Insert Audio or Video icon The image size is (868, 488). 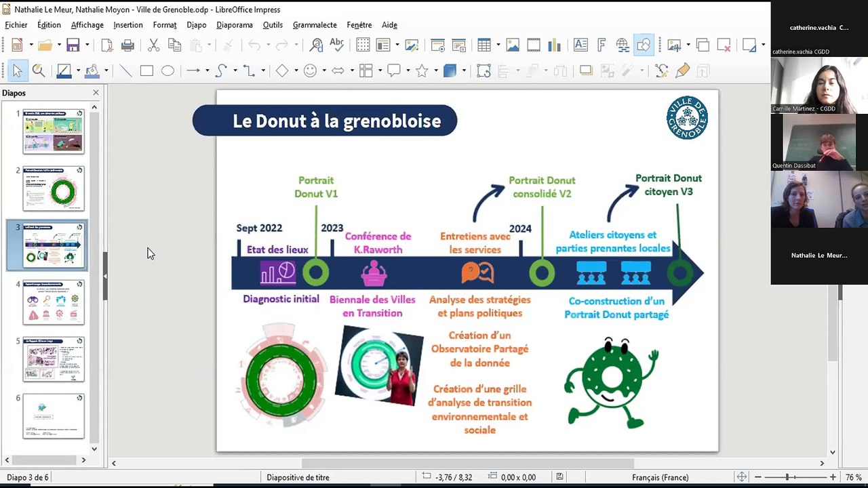click(x=534, y=45)
